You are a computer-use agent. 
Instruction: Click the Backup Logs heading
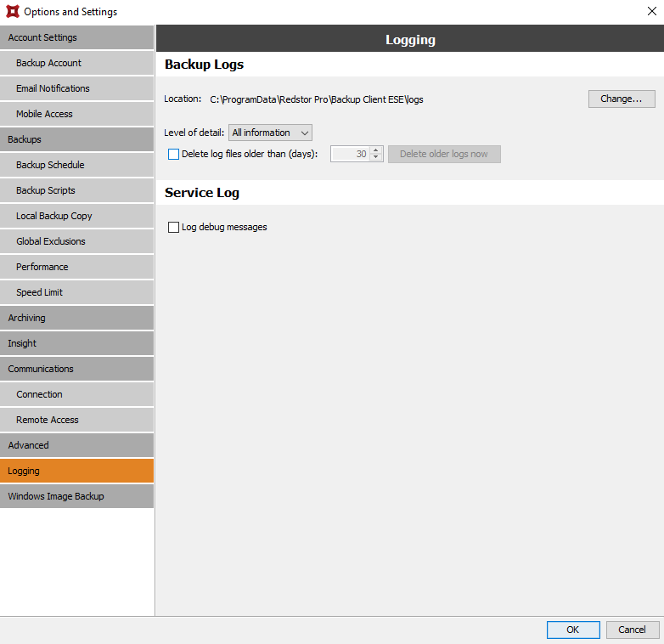pyautogui.click(x=204, y=65)
